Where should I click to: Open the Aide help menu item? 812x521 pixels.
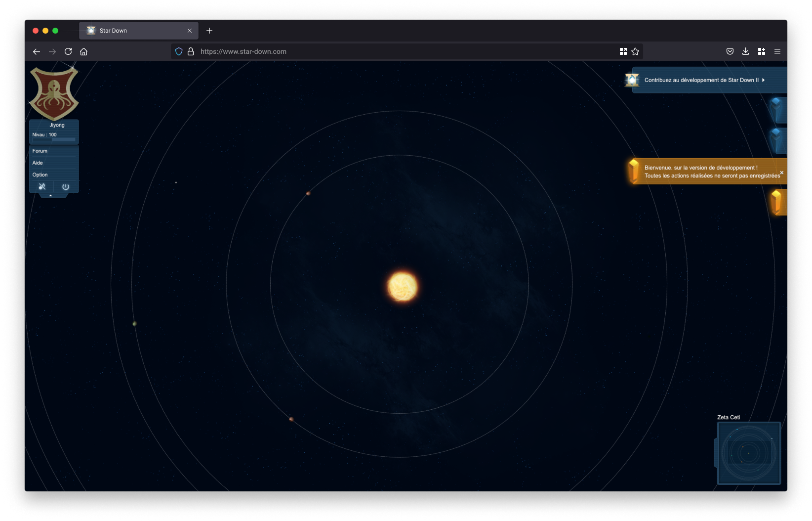38,163
